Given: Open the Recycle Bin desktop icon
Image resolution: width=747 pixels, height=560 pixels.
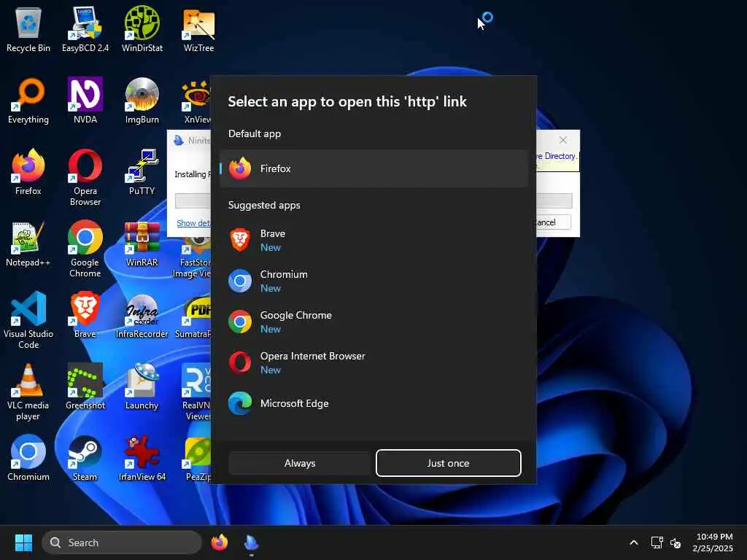Looking at the screenshot, I should click(28, 28).
